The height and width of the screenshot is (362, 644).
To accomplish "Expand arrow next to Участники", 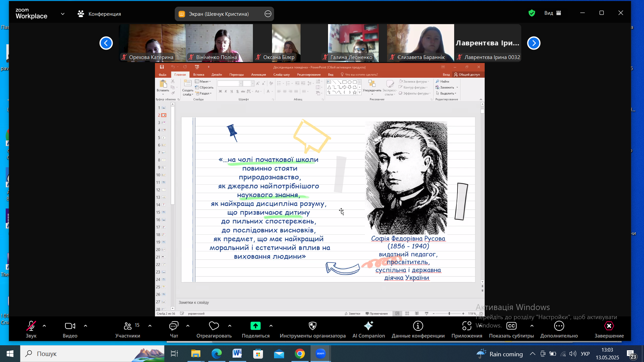I will (150, 326).
